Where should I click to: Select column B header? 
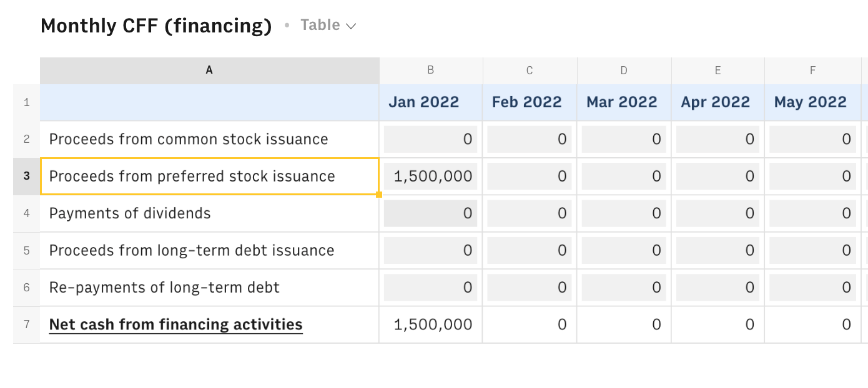click(430, 70)
